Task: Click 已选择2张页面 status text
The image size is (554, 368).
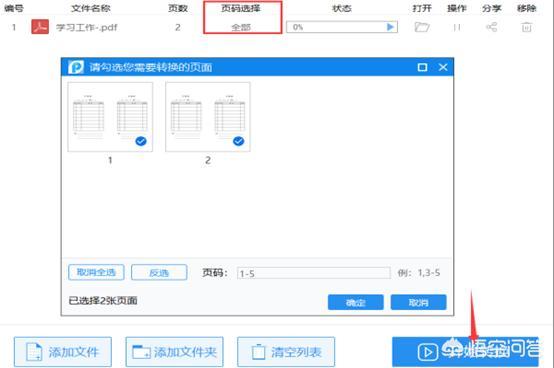Action: point(103,301)
